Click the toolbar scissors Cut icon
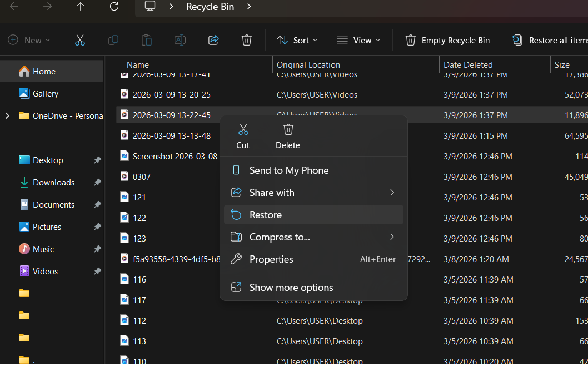588x367 pixels. [80, 40]
